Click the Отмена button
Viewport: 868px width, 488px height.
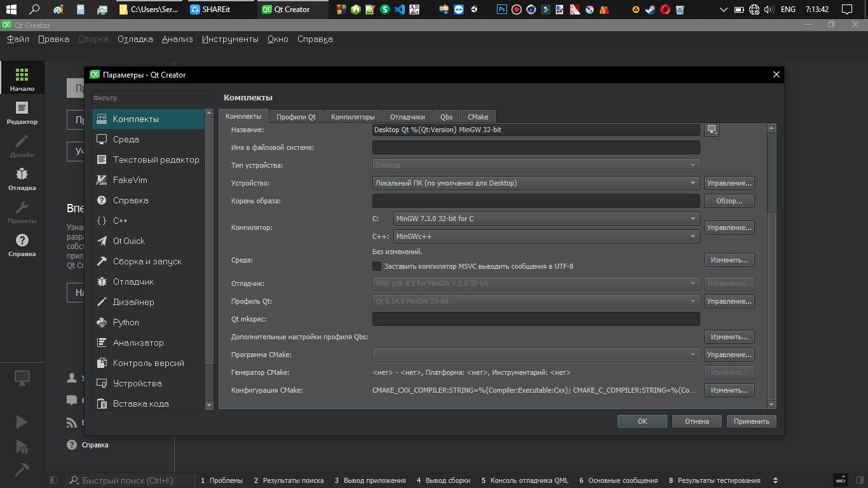tap(697, 421)
